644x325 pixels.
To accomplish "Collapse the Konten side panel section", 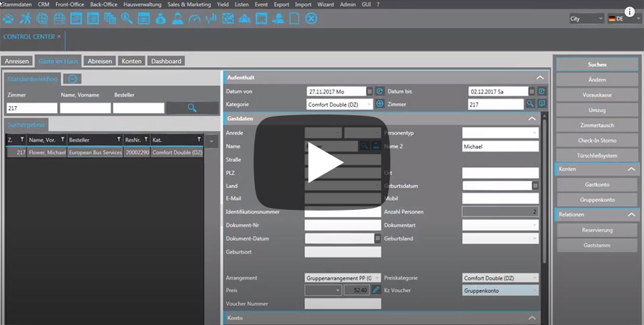I will click(x=631, y=169).
